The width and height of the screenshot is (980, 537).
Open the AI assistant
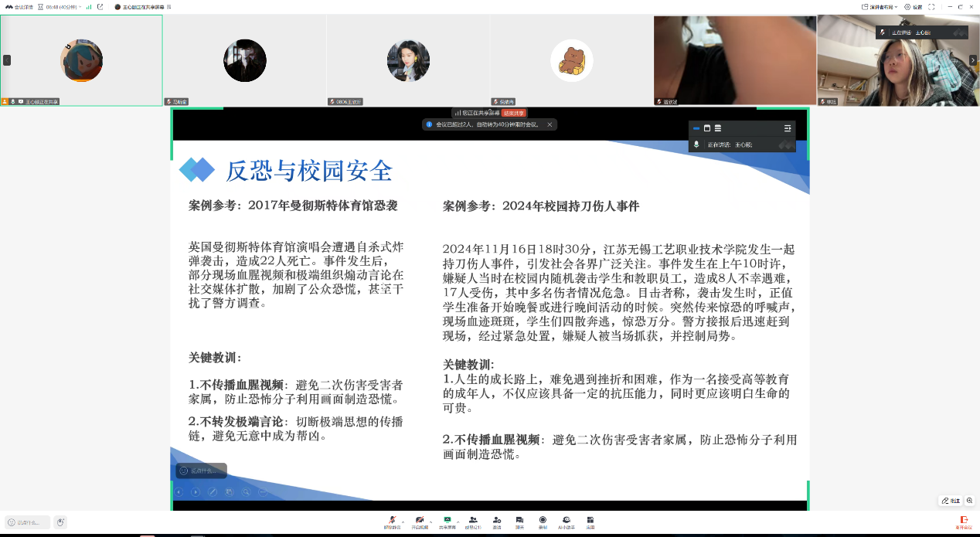click(x=567, y=521)
